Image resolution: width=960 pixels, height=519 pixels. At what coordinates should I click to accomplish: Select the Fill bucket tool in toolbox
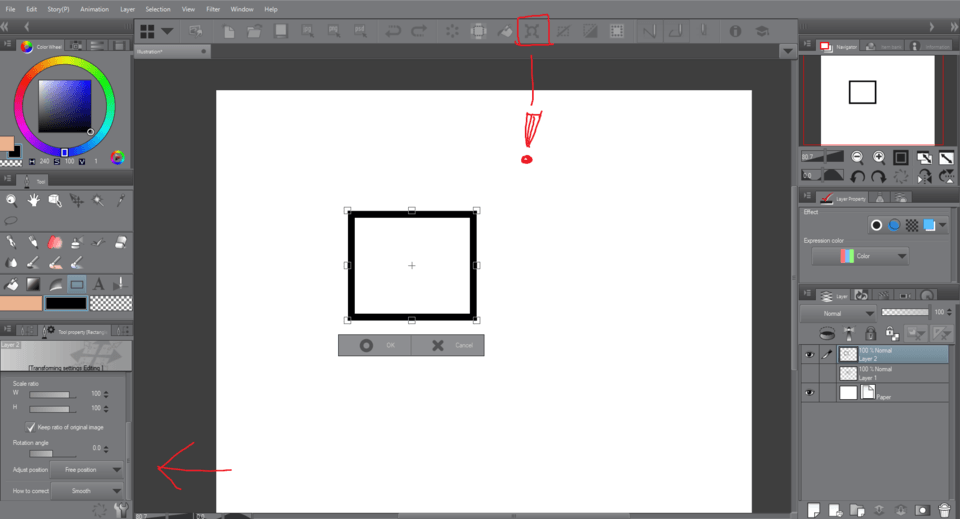pos(11,284)
